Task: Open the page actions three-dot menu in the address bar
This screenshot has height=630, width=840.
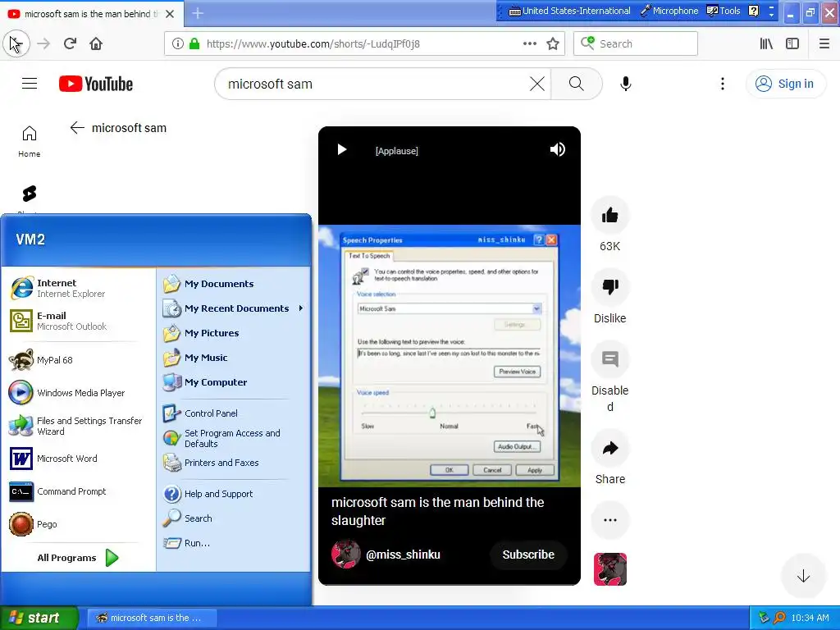Action: (x=529, y=44)
